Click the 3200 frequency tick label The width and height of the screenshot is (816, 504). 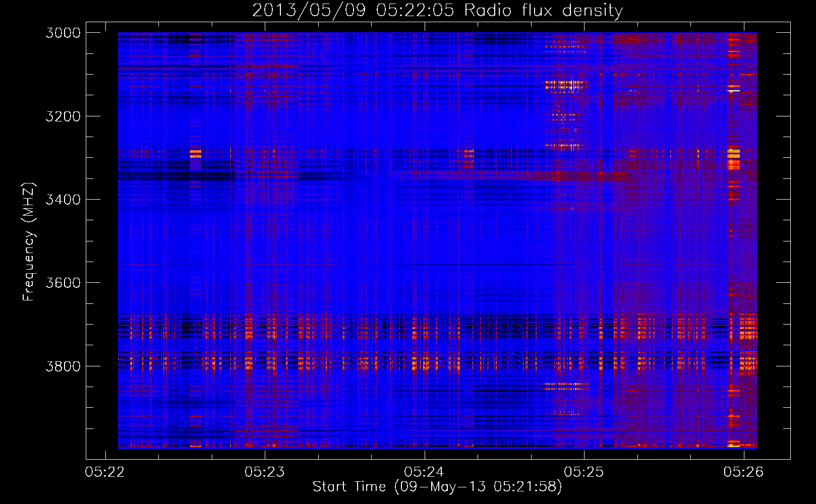[63, 116]
